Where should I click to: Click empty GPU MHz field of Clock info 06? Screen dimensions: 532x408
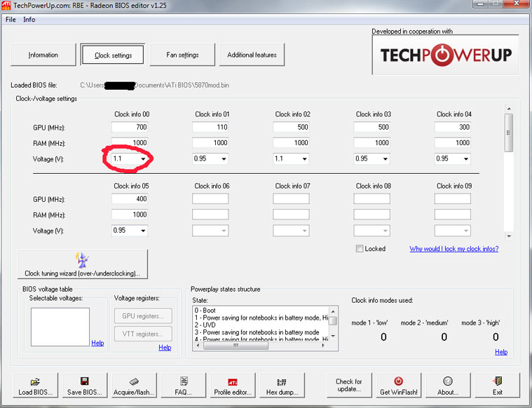[210, 199]
